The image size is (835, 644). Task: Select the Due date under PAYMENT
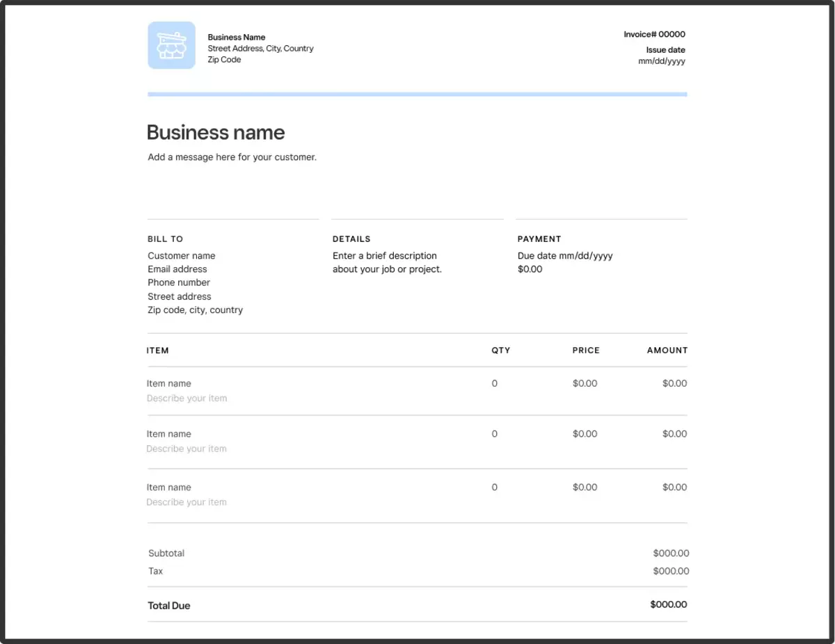click(564, 255)
